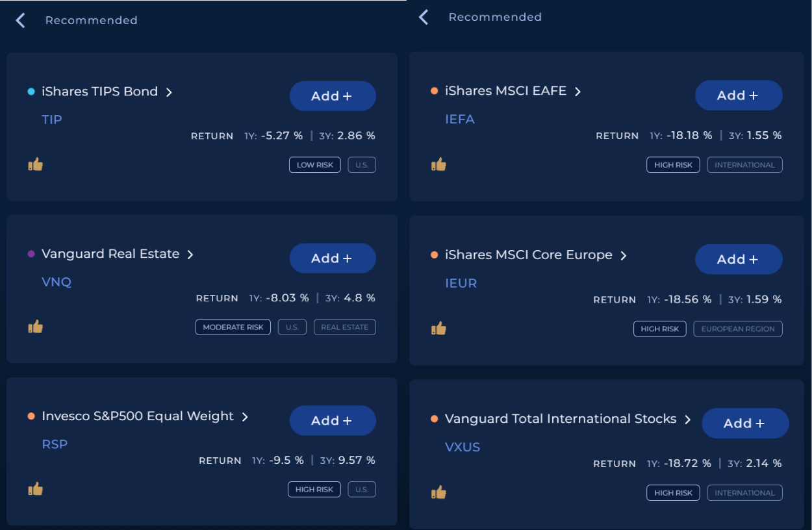Click thumbs-up icon on the iShares MSCI EAFE card
812x530 pixels.
point(439,164)
